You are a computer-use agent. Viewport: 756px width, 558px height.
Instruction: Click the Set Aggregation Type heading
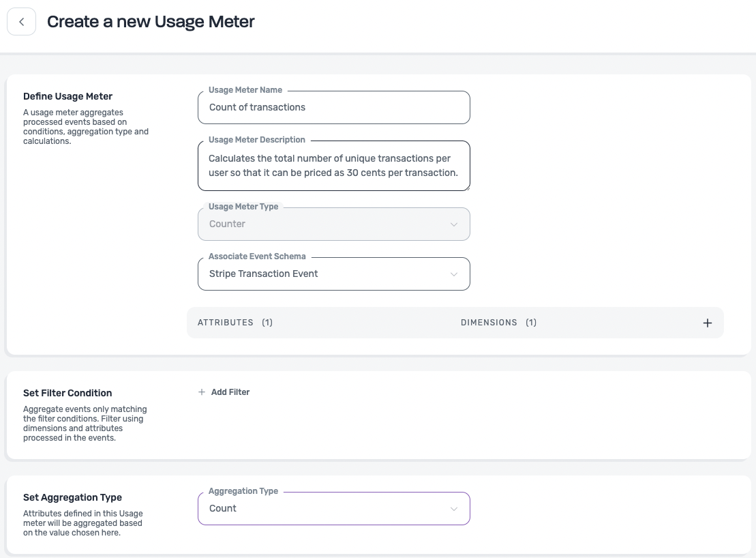tap(72, 497)
